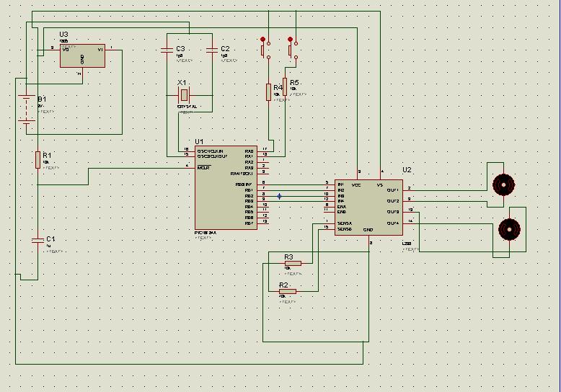Image resolution: width=561 pixels, height=392 pixels.
Task: Click the upper DC motor symbol
Action: pyautogui.click(x=503, y=184)
